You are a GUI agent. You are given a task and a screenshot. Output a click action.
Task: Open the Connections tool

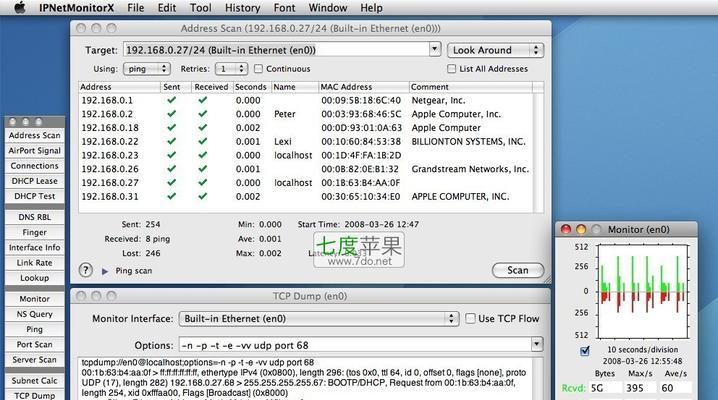point(34,166)
